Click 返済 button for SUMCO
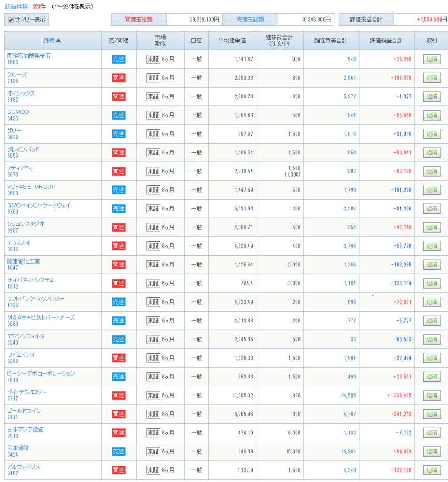448x482 pixels. 432,115
